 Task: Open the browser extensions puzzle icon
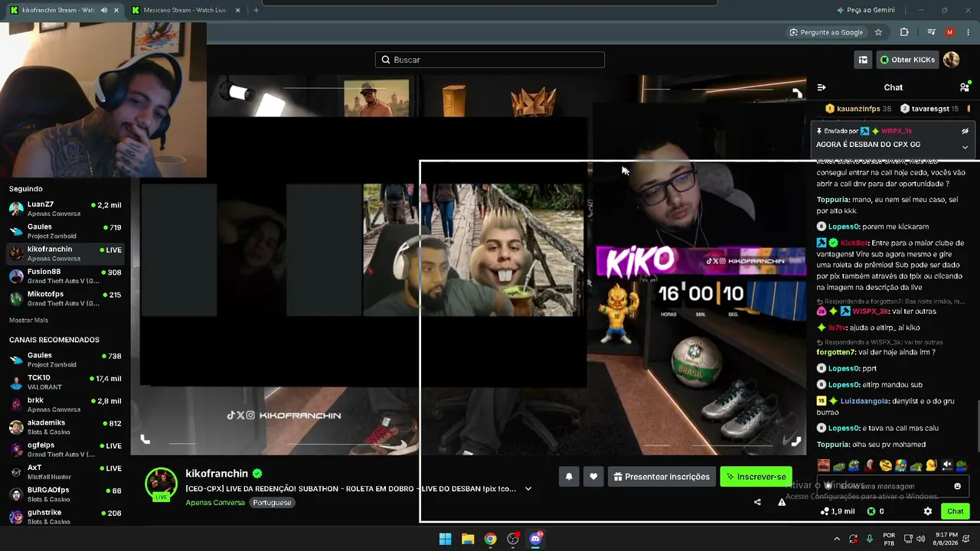pyautogui.click(x=904, y=32)
